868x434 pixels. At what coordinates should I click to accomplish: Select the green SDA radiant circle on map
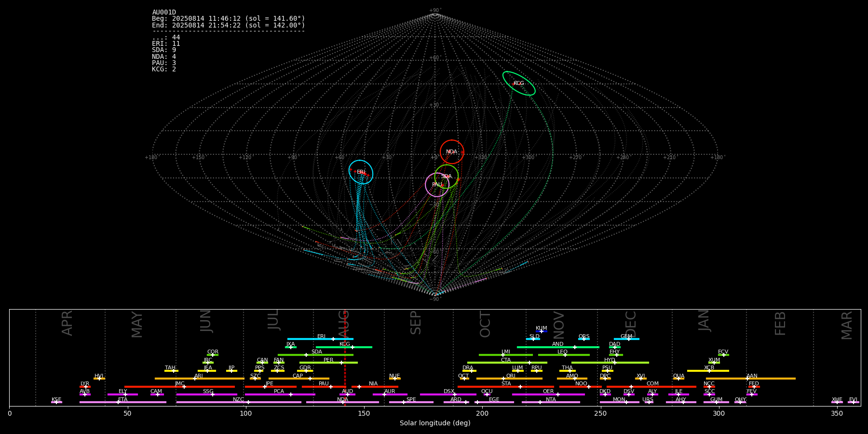point(446,176)
